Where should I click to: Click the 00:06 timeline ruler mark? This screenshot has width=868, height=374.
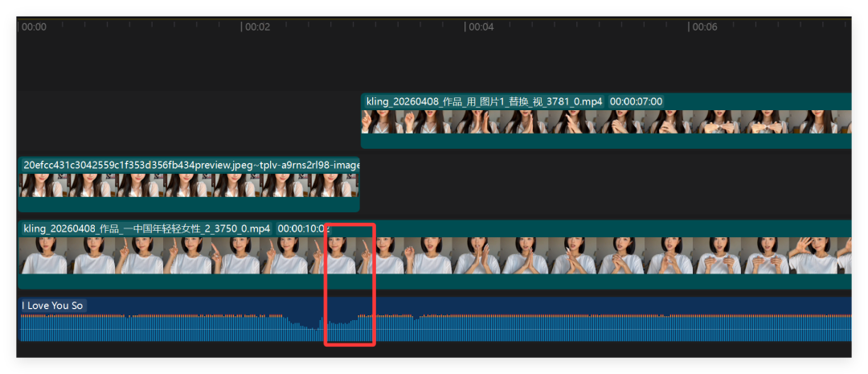[704, 27]
